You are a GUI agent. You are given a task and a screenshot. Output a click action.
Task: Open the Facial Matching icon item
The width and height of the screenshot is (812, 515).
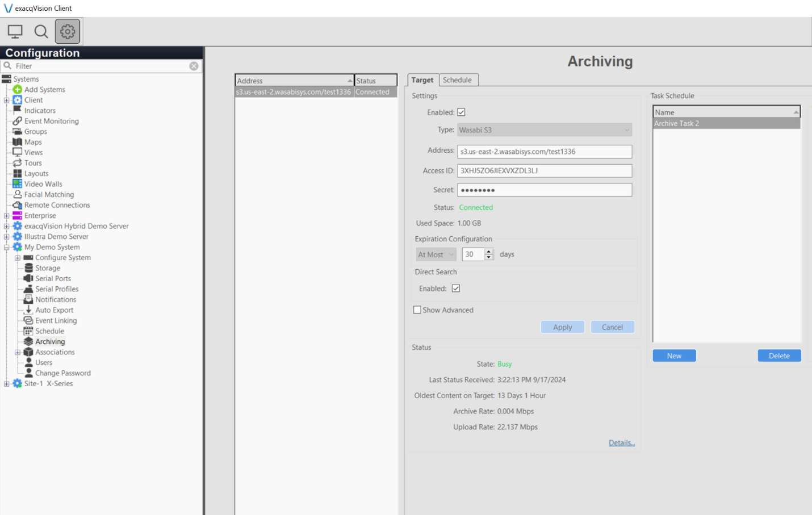click(18, 194)
